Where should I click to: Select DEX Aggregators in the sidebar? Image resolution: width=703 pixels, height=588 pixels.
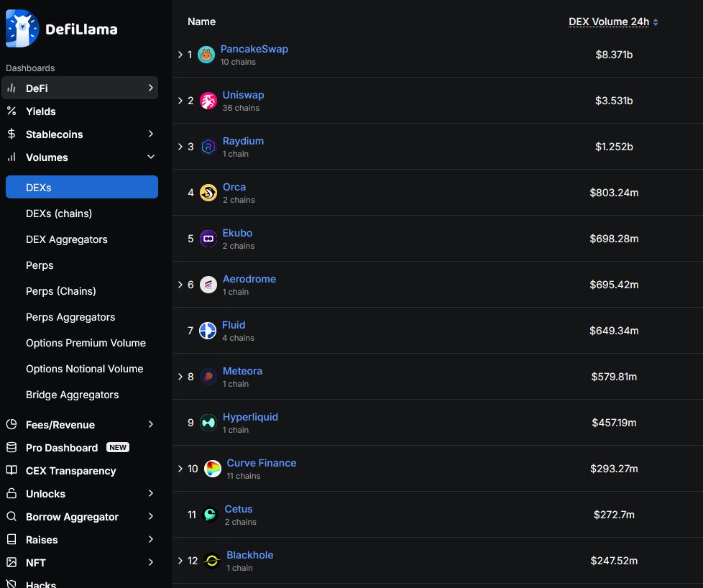point(68,239)
